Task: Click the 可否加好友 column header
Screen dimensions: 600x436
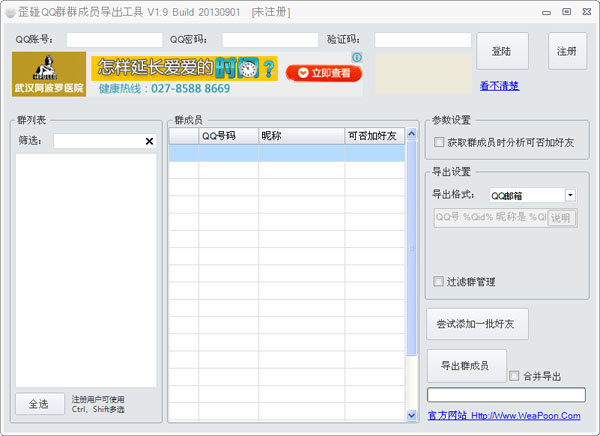Action: pos(375,136)
